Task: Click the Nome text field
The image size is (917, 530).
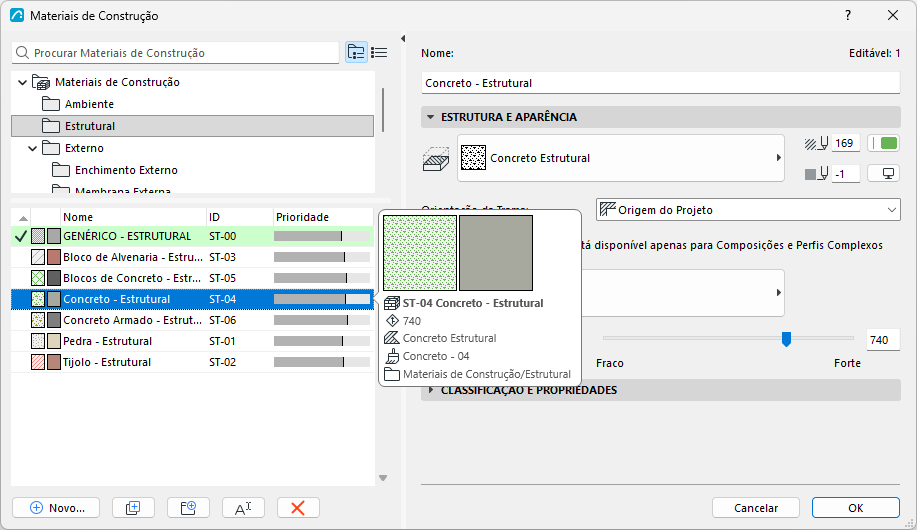Action: 660,83
